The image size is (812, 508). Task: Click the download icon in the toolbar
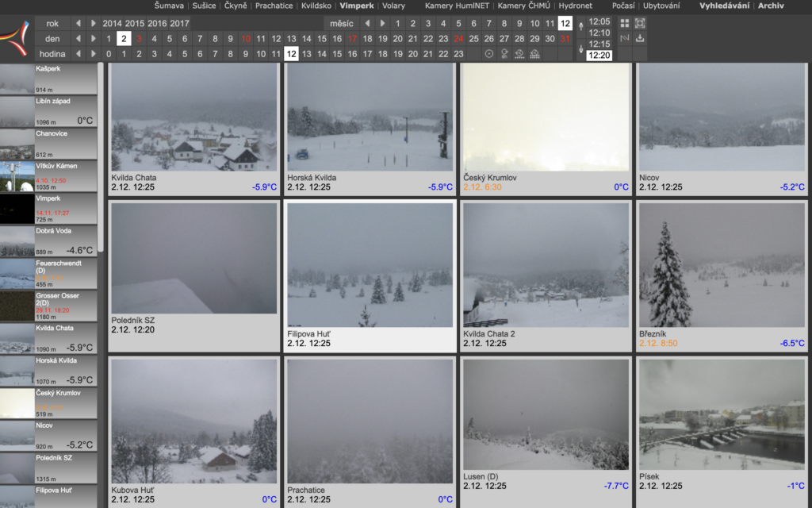pyautogui.click(x=640, y=38)
